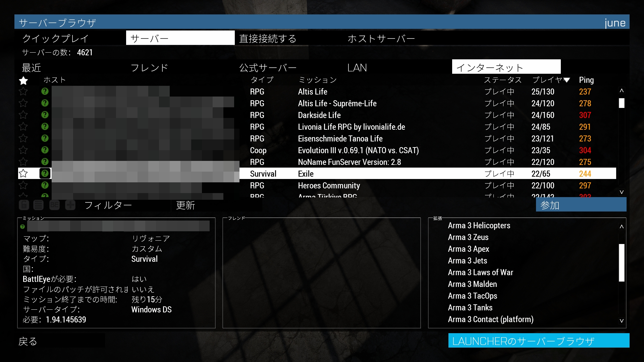Image resolution: width=644 pixels, height=362 pixels.
Task: Click the favorites star column header
Action: [23, 80]
